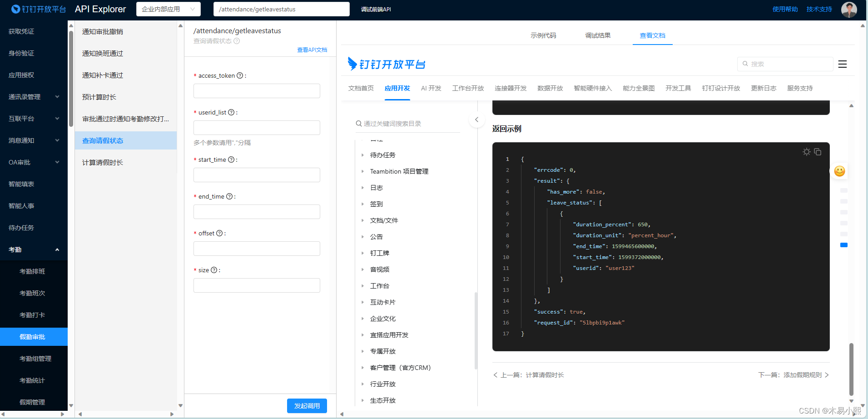The image size is (868, 419).
Task: Click the left sidebar vertical scrollbar thumb
Action: pos(71,79)
